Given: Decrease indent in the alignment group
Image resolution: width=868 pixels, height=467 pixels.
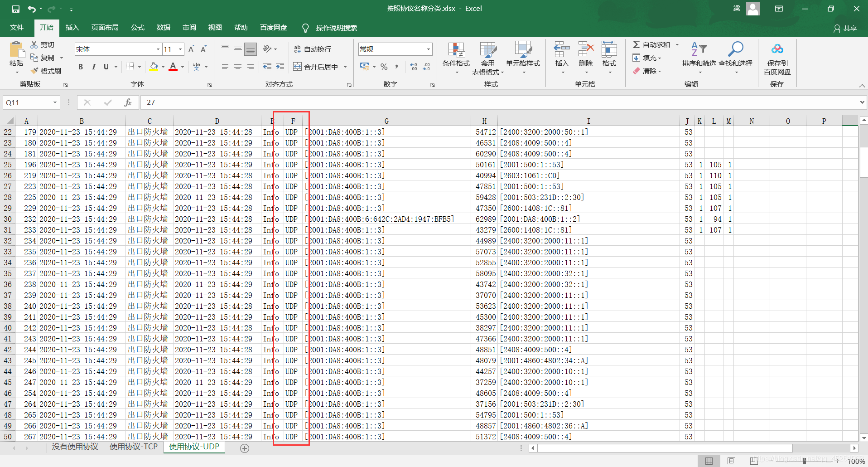Looking at the screenshot, I should pyautogui.click(x=267, y=67).
